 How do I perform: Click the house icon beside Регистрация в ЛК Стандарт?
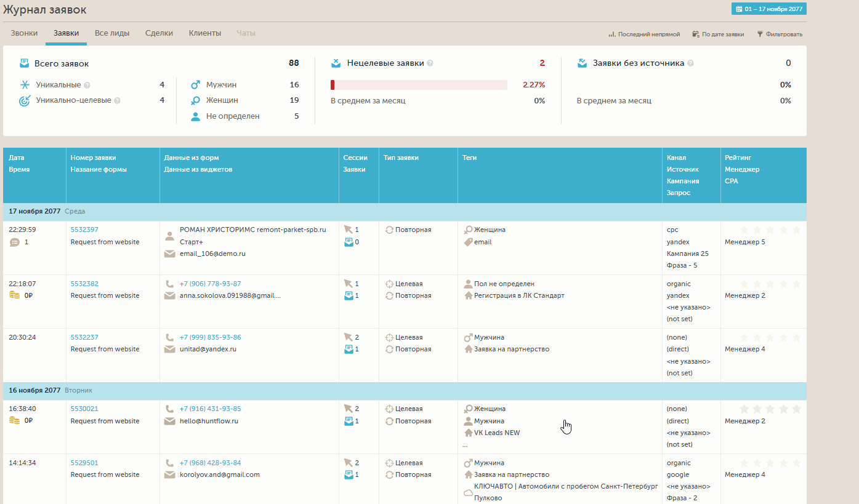(468, 296)
